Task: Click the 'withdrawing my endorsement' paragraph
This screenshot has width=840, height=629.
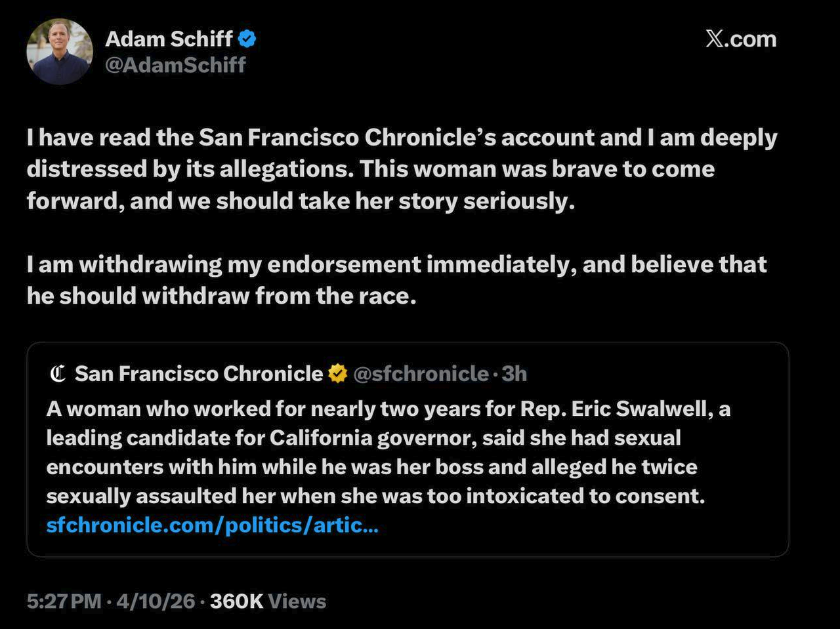Action: [396, 280]
